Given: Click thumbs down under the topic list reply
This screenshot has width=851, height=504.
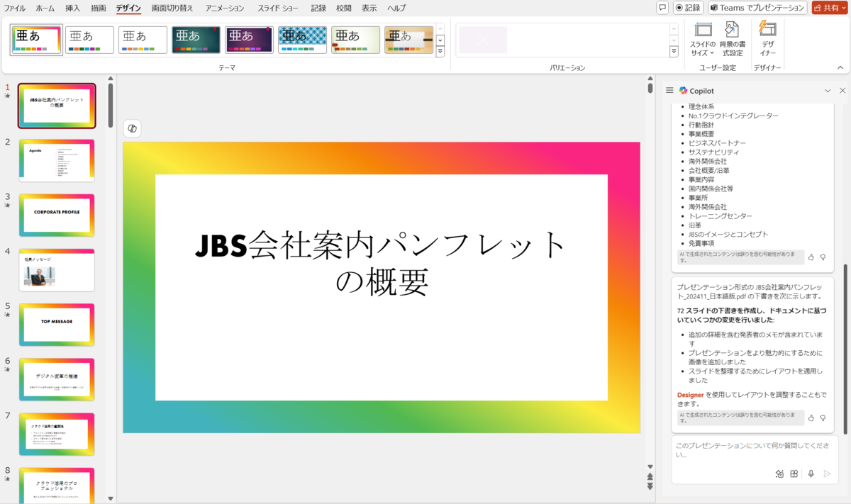Looking at the screenshot, I should [823, 257].
